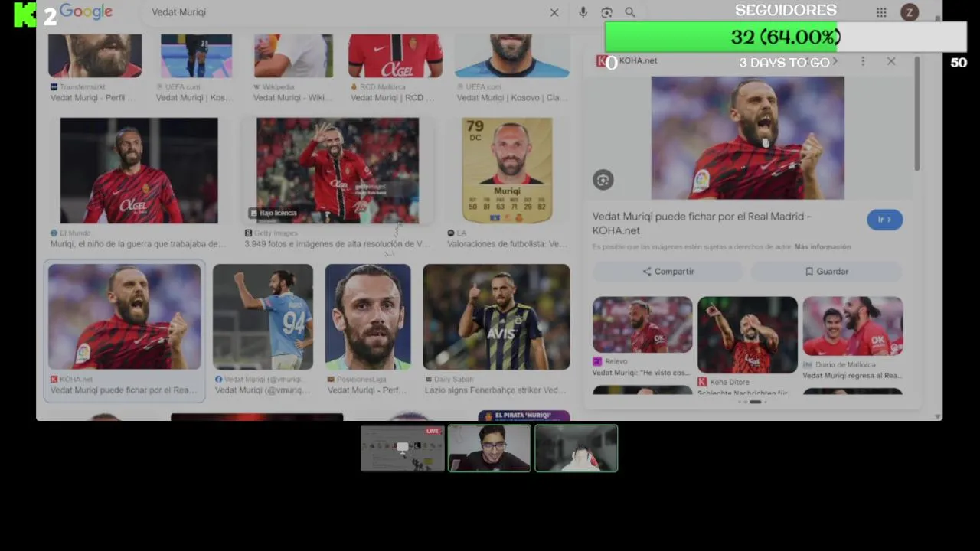Select the Diario de Mallorca related image
This screenshot has height=551, width=980.
point(853,327)
